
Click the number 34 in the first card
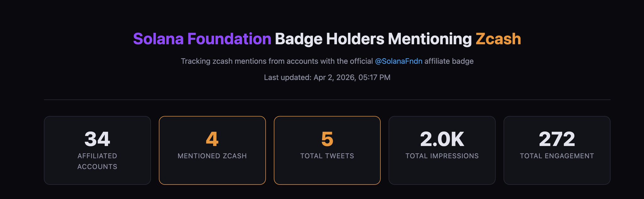click(97, 139)
